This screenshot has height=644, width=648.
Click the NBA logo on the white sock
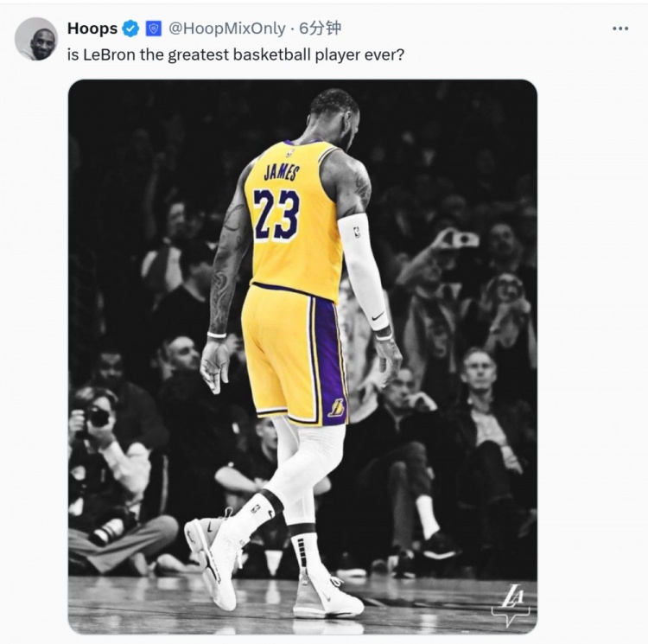tap(256, 507)
